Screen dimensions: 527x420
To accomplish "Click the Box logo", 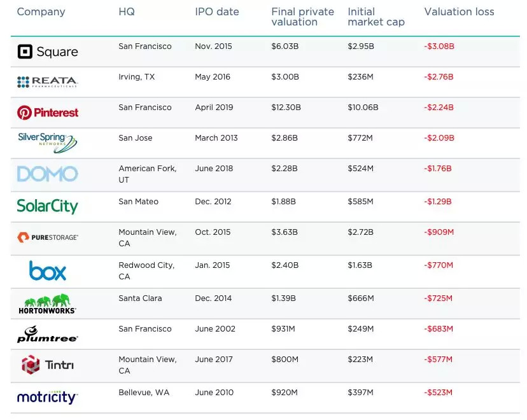I will coord(48,270).
